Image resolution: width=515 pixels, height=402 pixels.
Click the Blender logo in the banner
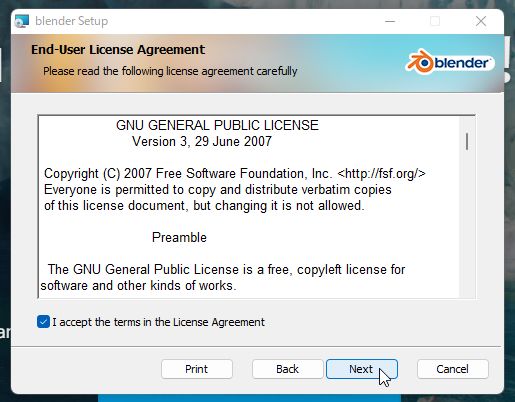point(450,62)
